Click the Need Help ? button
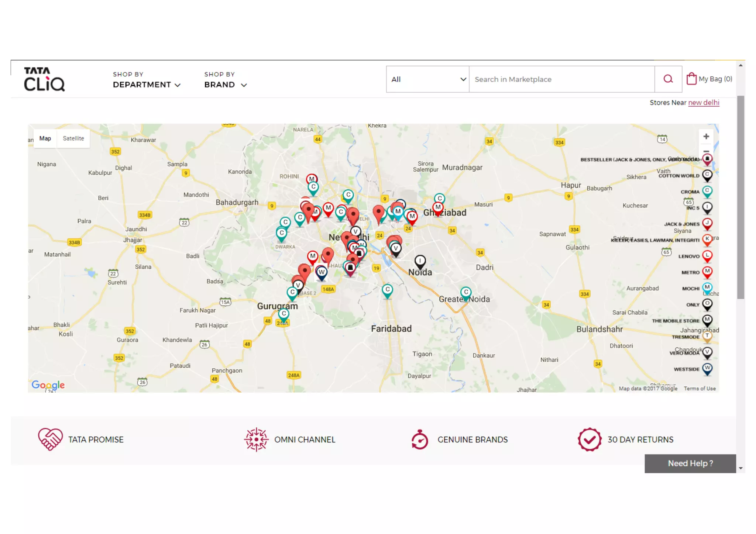 690,463
